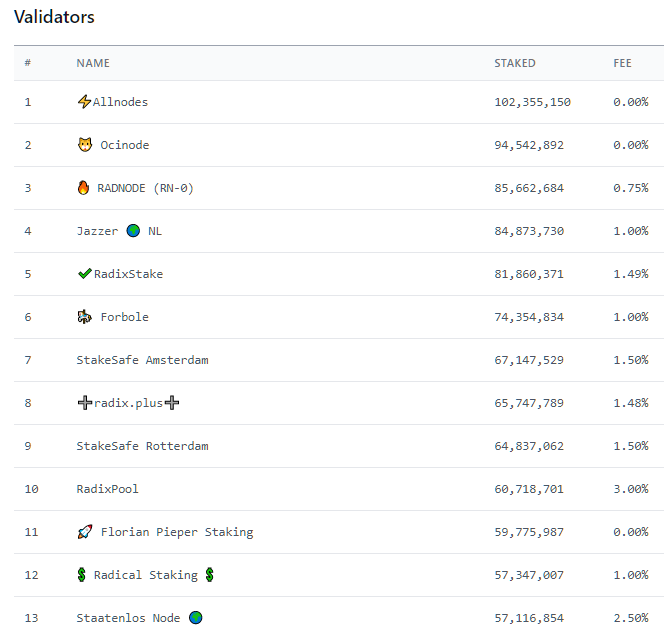Viewport: 664px width, 639px height.
Task: Click rank number 10 in RadixPool row
Action: click(x=31, y=489)
